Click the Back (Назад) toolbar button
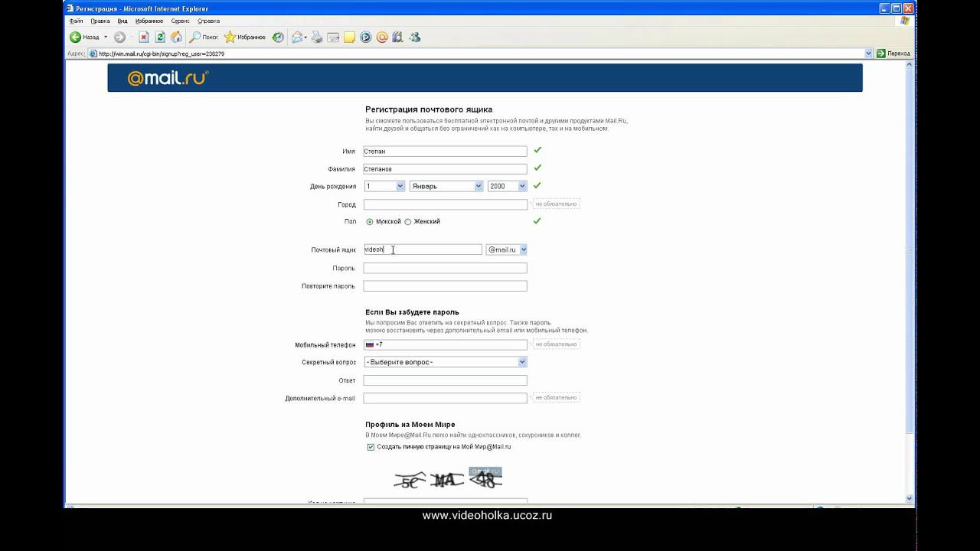 84,37
